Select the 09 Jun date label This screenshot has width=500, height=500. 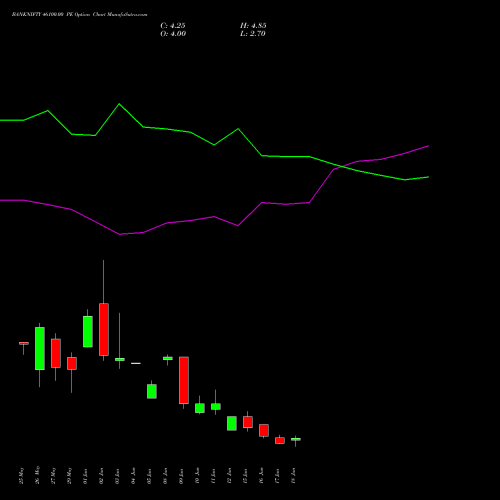182,476
